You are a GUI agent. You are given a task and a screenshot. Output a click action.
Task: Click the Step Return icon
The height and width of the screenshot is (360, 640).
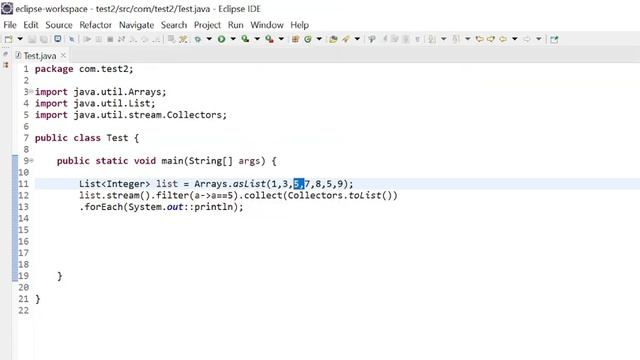[156, 39]
